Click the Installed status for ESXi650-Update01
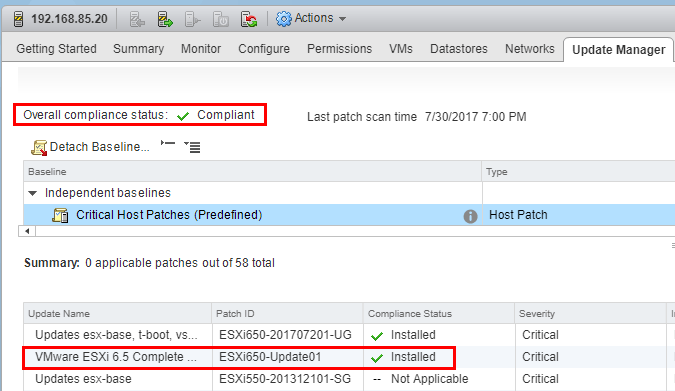Image resolution: width=675 pixels, height=391 pixels. pos(403,357)
